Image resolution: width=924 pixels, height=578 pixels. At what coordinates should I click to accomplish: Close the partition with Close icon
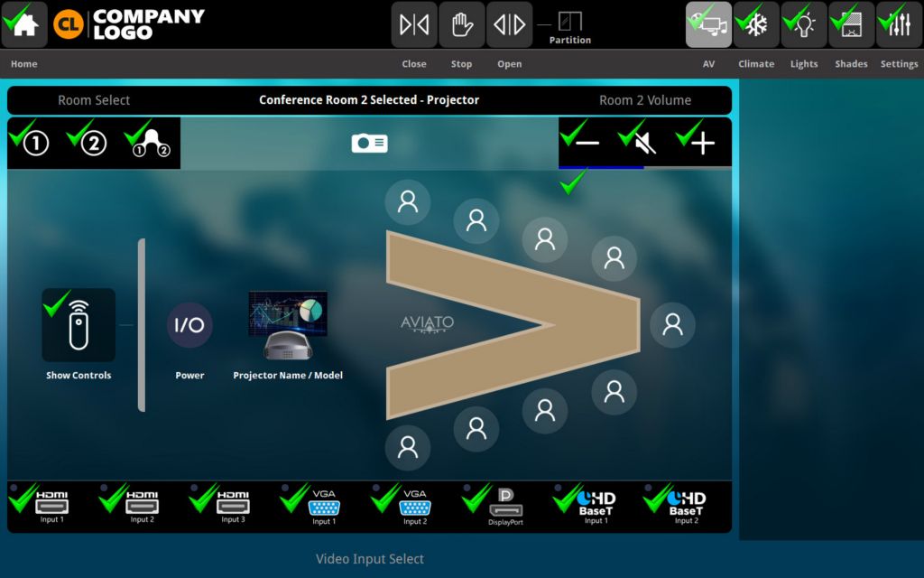point(414,24)
